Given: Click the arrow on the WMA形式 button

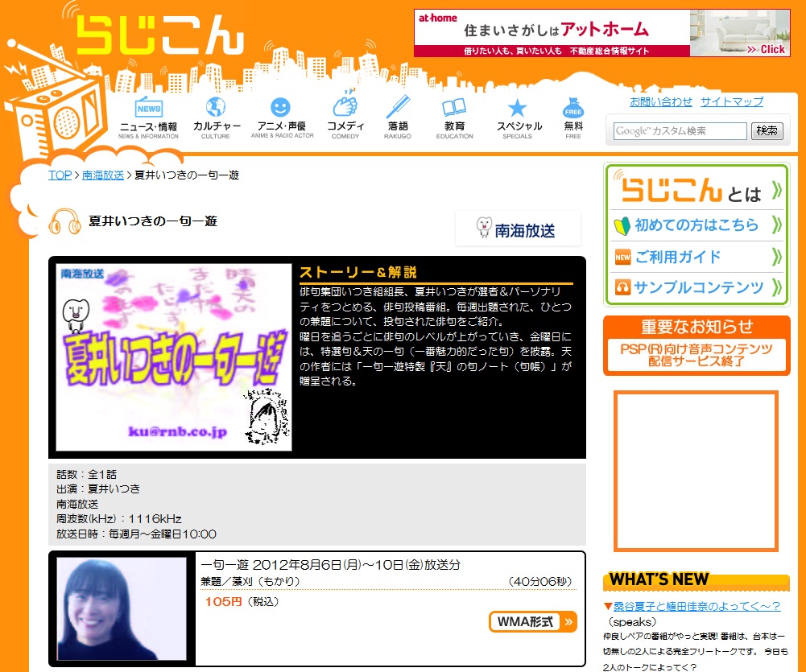Looking at the screenshot, I should point(568,621).
